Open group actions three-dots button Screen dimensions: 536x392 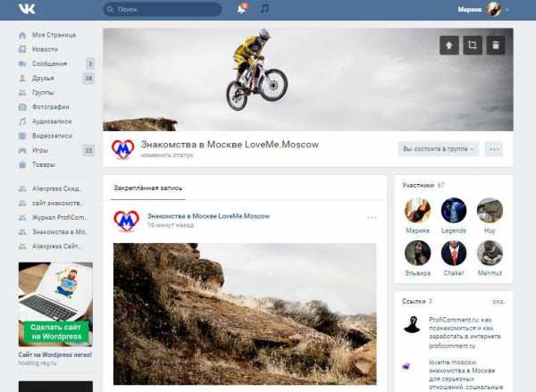[x=494, y=149]
